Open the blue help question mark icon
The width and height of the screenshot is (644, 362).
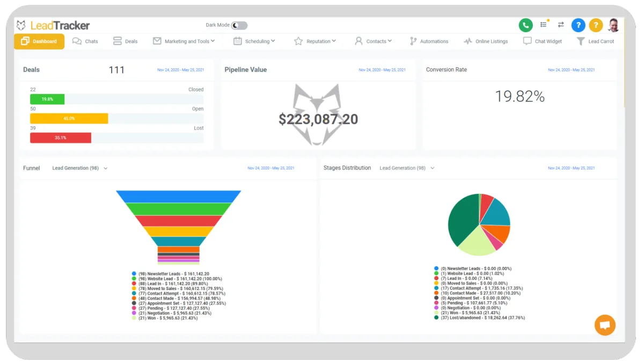pos(578,25)
